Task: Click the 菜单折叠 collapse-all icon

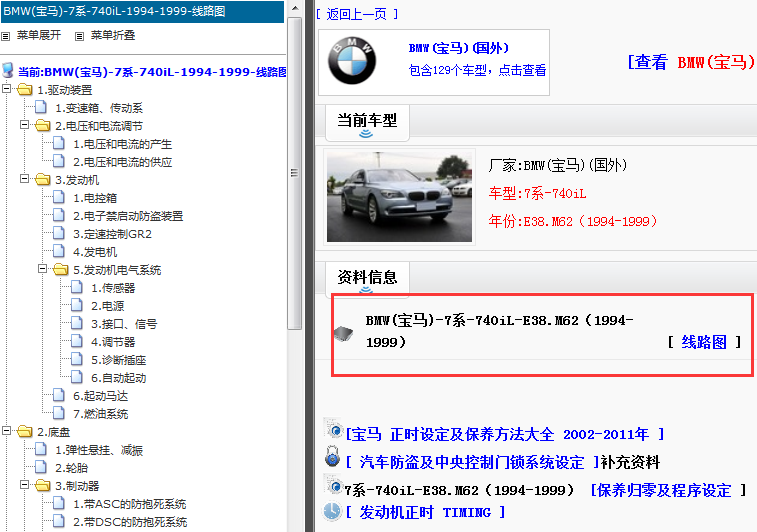Action: pos(80,36)
